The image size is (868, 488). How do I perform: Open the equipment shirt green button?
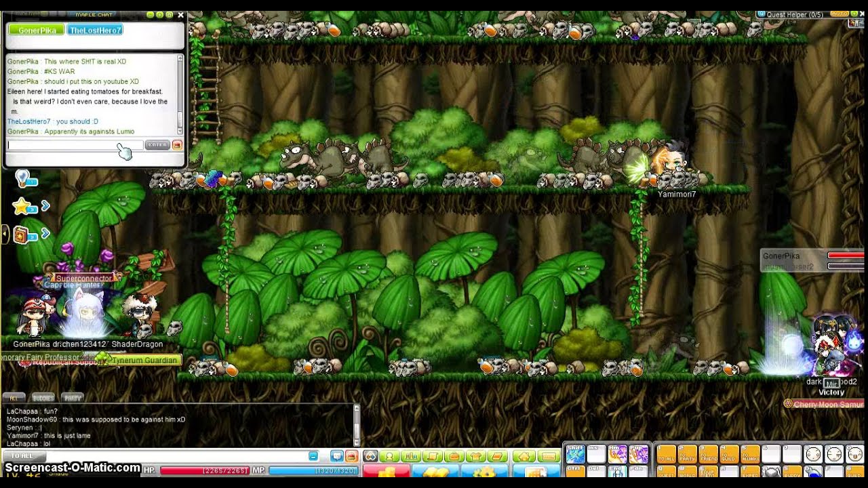(x=476, y=456)
